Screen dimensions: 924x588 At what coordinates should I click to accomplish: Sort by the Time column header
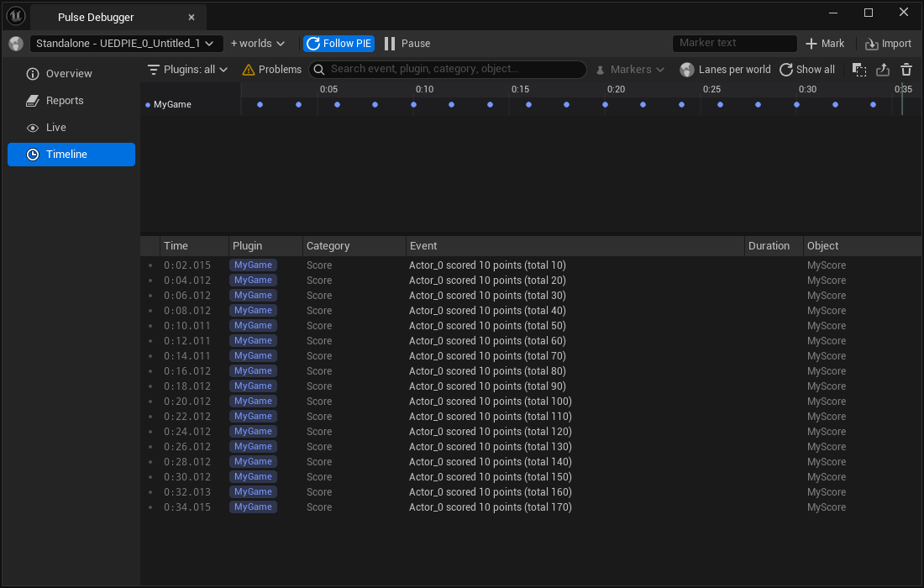click(x=194, y=246)
